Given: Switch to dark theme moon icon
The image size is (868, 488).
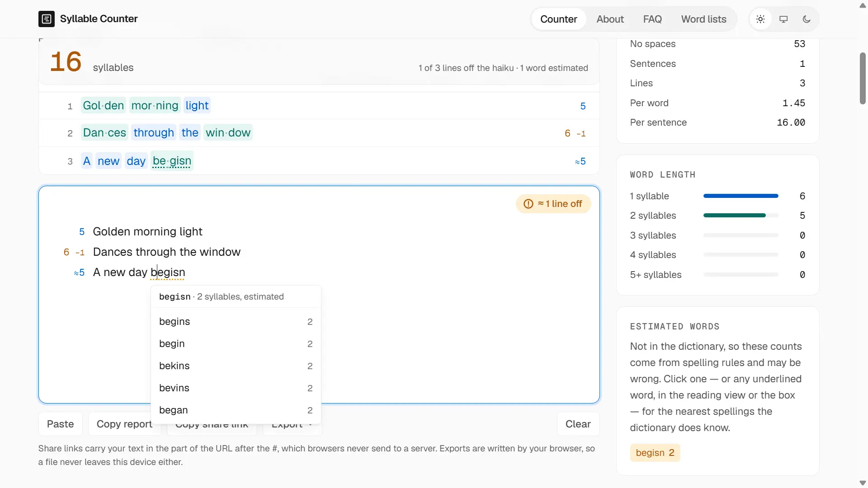Looking at the screenshot, I should (807, 19).
